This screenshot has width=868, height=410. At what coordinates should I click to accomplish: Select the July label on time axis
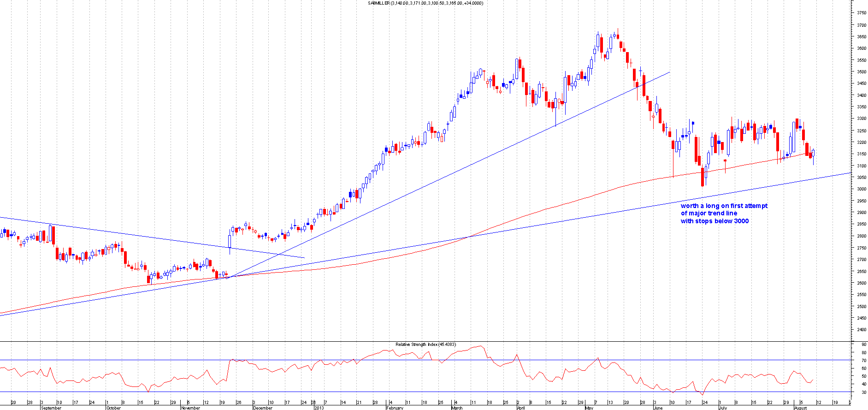tap(722, 408)
